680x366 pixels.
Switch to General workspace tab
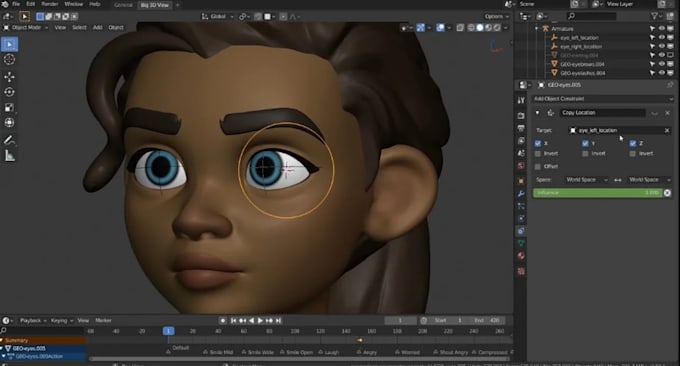[x=123, y=5]
